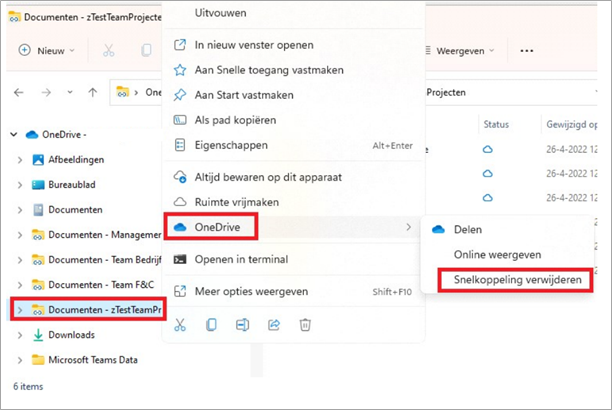Click the share icon in context menu bottom row
This screenshot has width=612, height=410.
tap(274, 324)
